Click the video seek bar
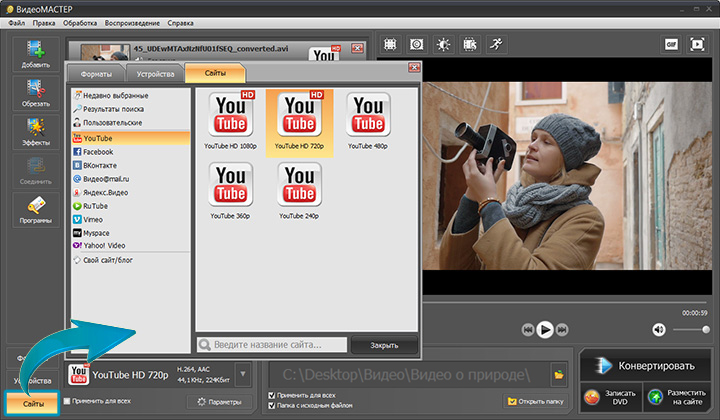 [565, 302]
